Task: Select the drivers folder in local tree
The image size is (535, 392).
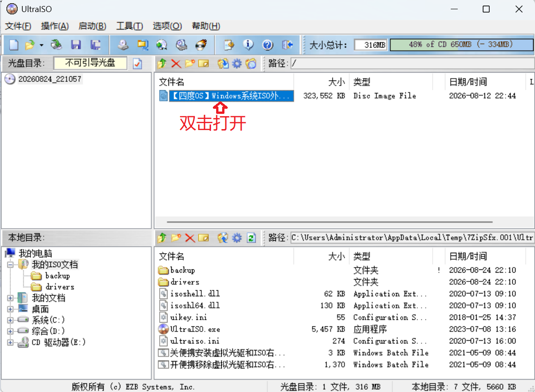Action: 59,287
